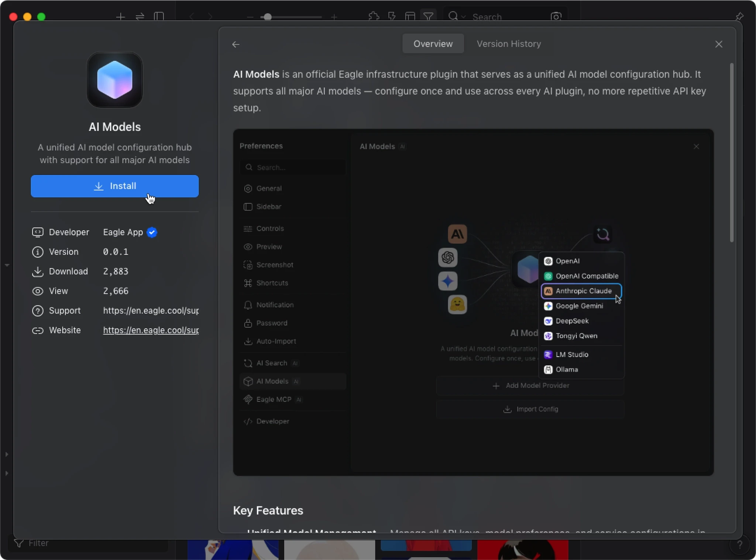
Task: Click the plugin preview screenshot image
Action: (473, 302)
